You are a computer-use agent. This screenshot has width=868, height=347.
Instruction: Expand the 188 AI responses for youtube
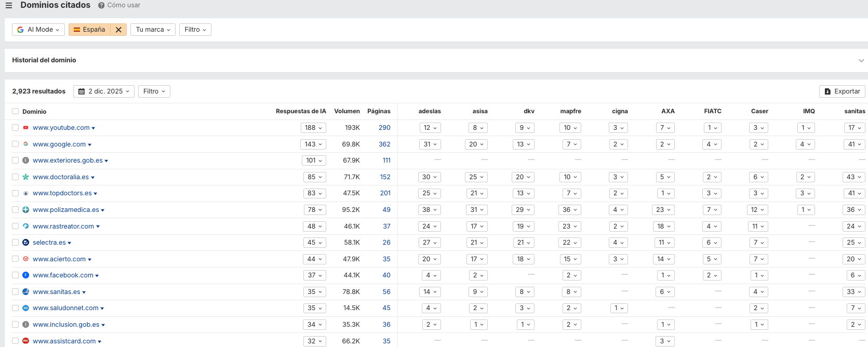(x=314, y=128)
